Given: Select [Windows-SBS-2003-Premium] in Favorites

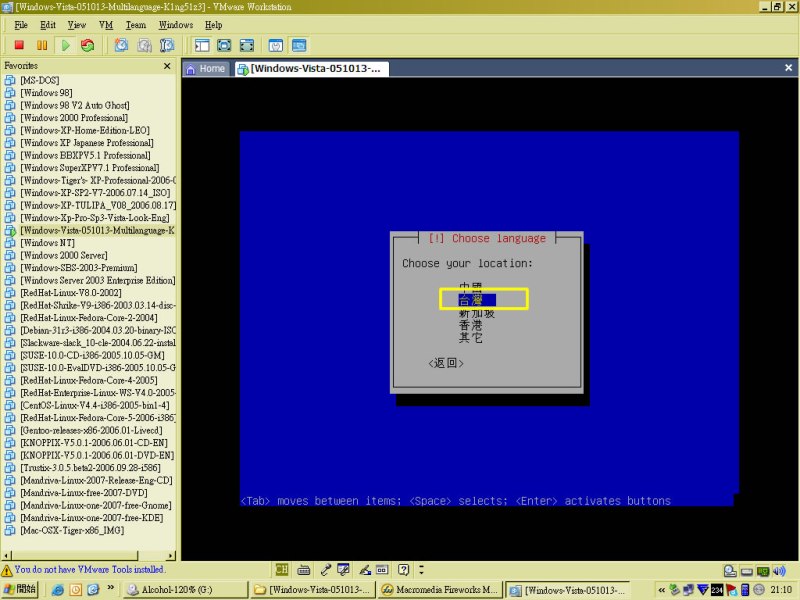Looking at the screenshot, I should (x=79, y=268).
